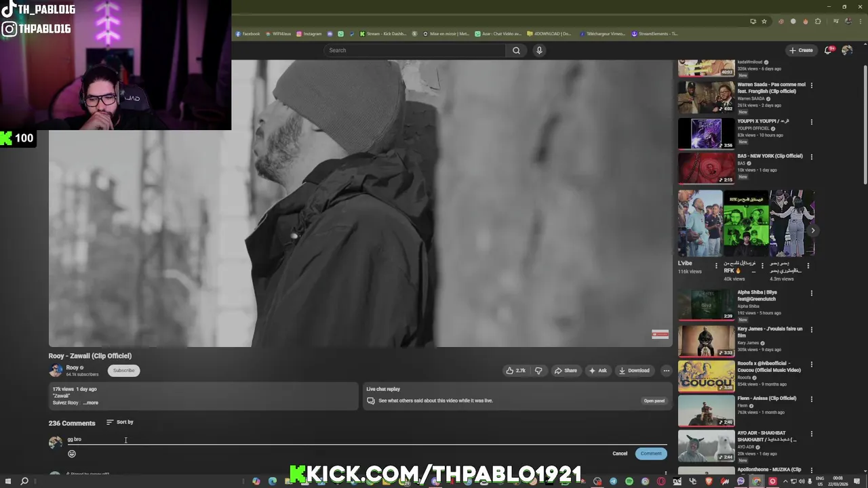The width and height of the screenshot is (868, 488).
Task: Open Kery James J'voulais faire un film video
Action: (x=706, y=341)
